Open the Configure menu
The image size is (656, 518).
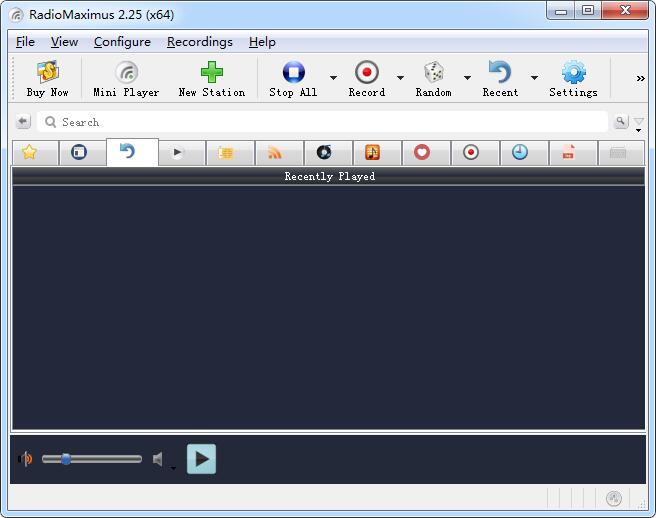pyautogui.click(x=122, y=42)
